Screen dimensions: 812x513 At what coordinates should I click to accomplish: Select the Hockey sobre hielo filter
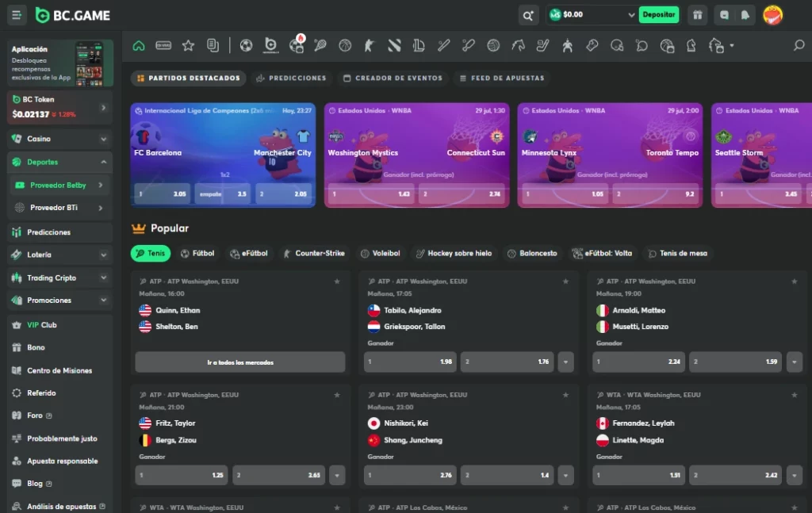click(x=454, y=253)
